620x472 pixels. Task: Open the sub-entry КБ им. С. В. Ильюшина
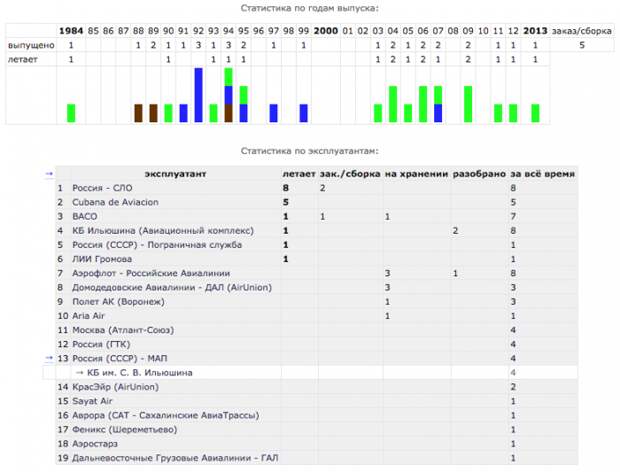pyautogui.click(x=140, y=373)
